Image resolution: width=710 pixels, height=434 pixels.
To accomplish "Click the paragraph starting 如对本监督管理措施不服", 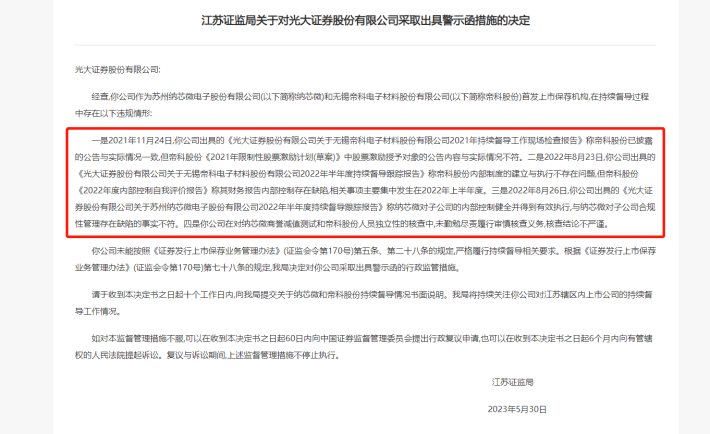I will tap(364, 347).
